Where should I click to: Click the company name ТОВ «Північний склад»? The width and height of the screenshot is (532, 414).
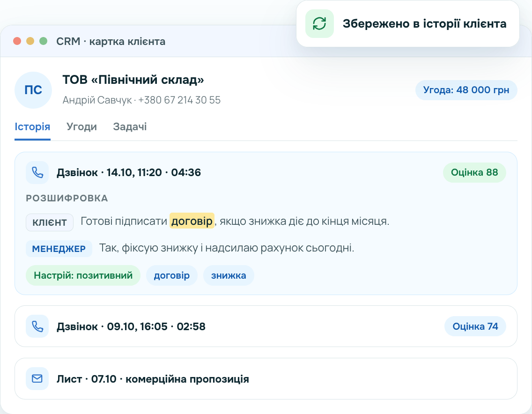click(x=133, y=80)
